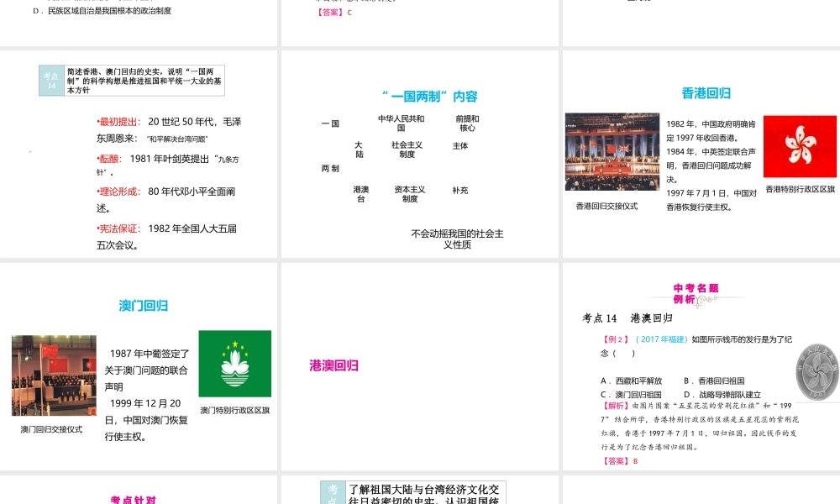Image resolution: width=840 pixels, height=504 pixels.
Task: Click the '社会主义制度' diagram label
Action: click(x=407, y=150)
